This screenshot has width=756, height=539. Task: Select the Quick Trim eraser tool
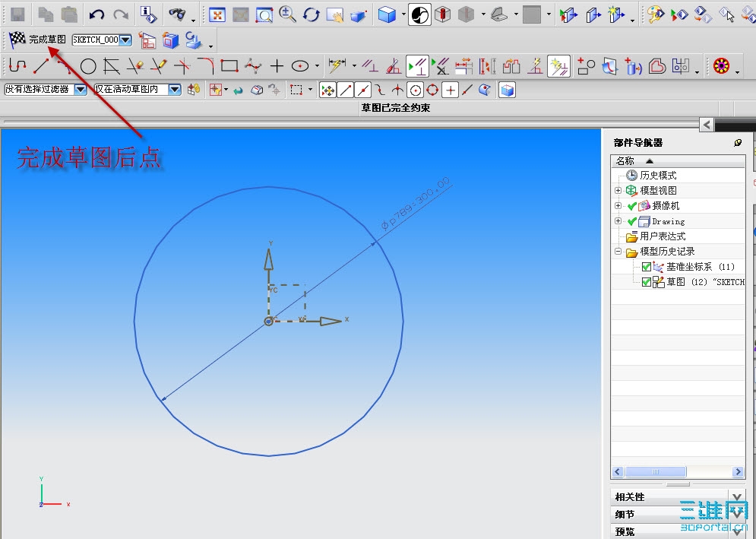coord(135,66)
